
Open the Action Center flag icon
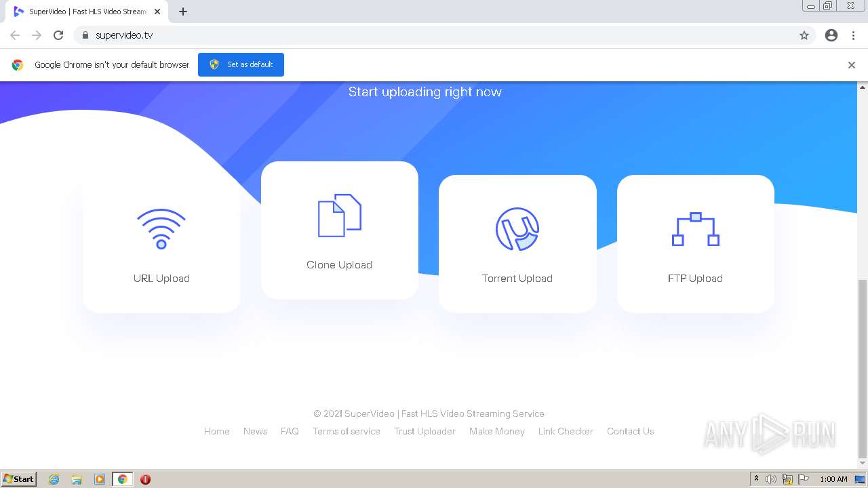[x=804, y=479]
